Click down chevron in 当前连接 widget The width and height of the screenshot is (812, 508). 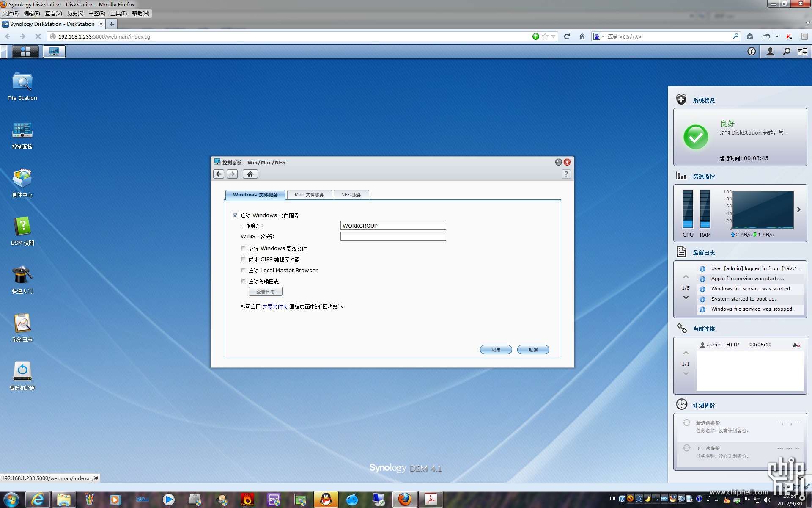point(686,374)
